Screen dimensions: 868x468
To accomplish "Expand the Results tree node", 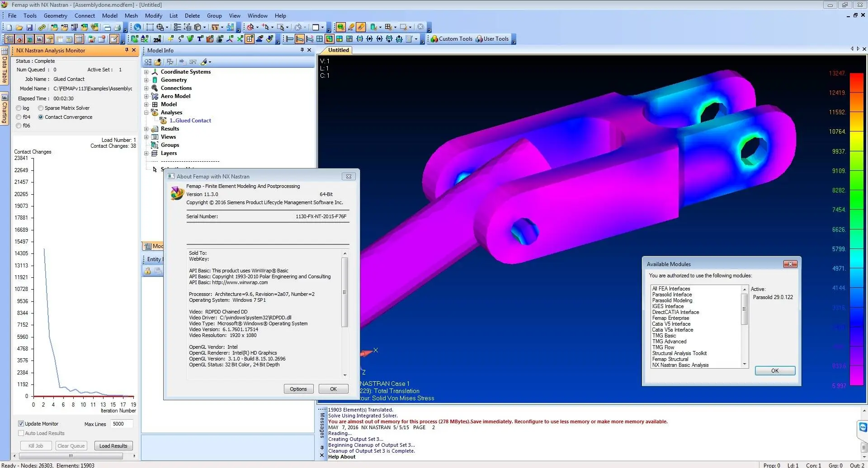I will pyautogui.click(x=146, y=129).
